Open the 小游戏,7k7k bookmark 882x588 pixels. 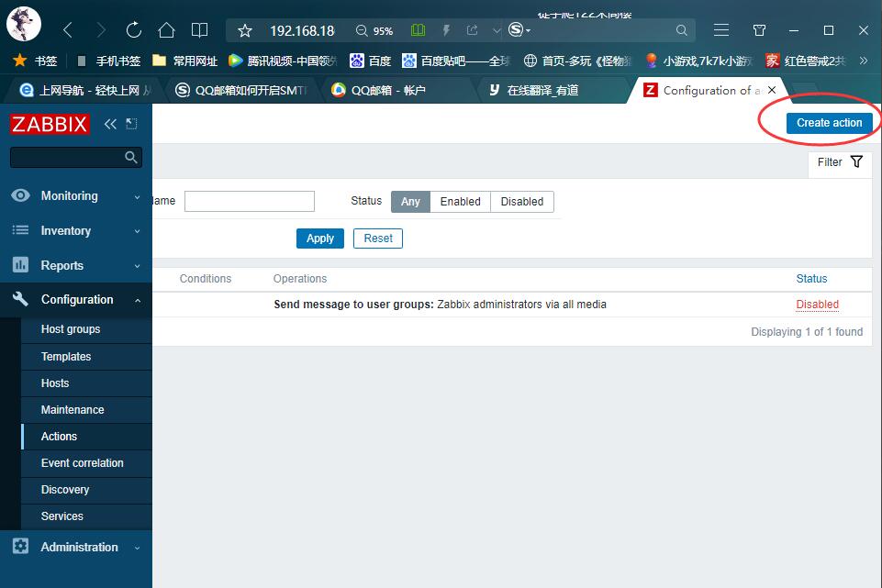699,61
